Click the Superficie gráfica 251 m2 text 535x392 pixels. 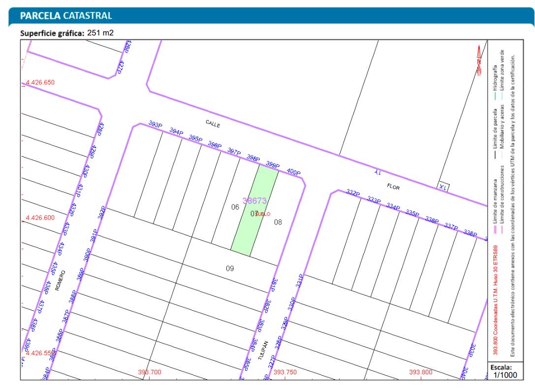point(66,33)
